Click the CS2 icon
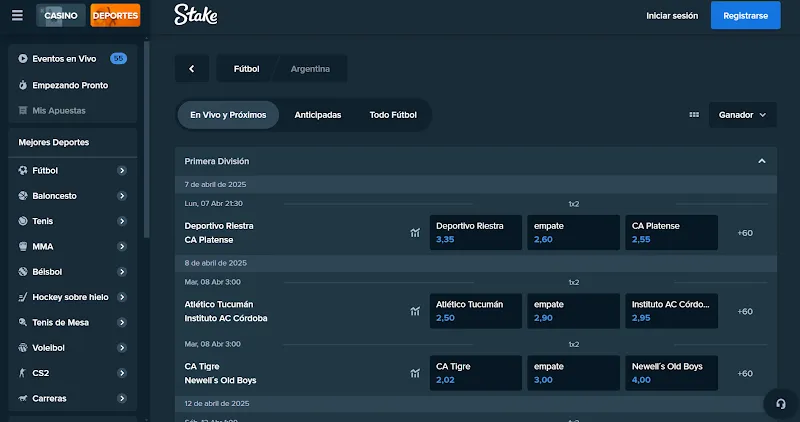Viewport: 800px width, 422px height. point(22,373)
